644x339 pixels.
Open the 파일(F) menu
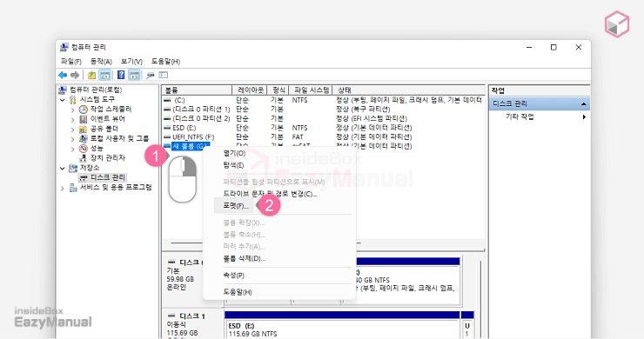tap(71, 62)
